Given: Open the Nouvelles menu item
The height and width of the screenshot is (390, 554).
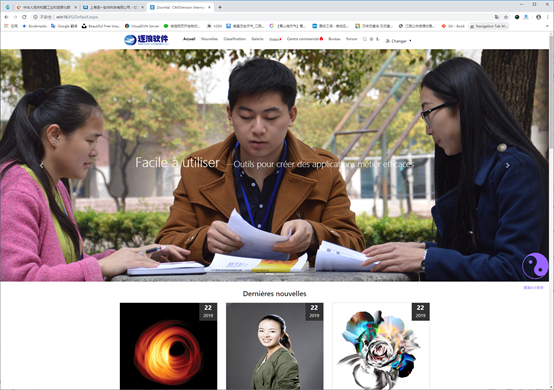Looking at the screenshot, I should click(x=210, y=39).
